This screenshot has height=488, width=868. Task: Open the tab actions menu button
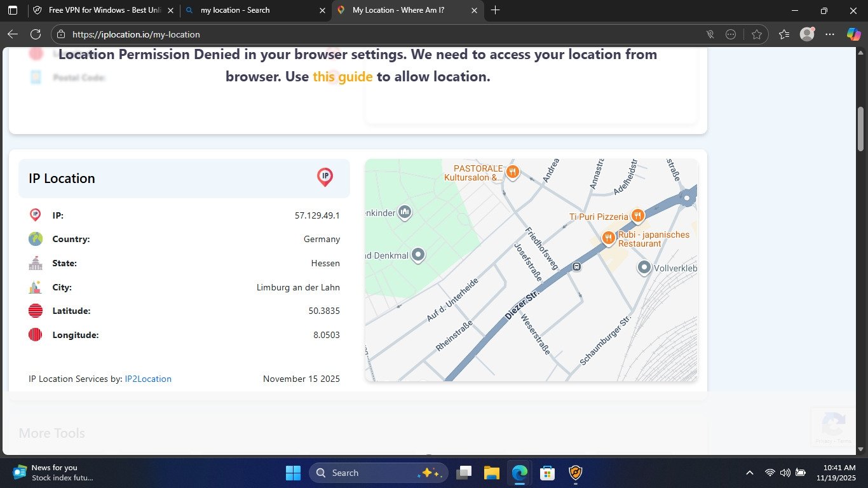pyautogui.click(x=13, y=10)
